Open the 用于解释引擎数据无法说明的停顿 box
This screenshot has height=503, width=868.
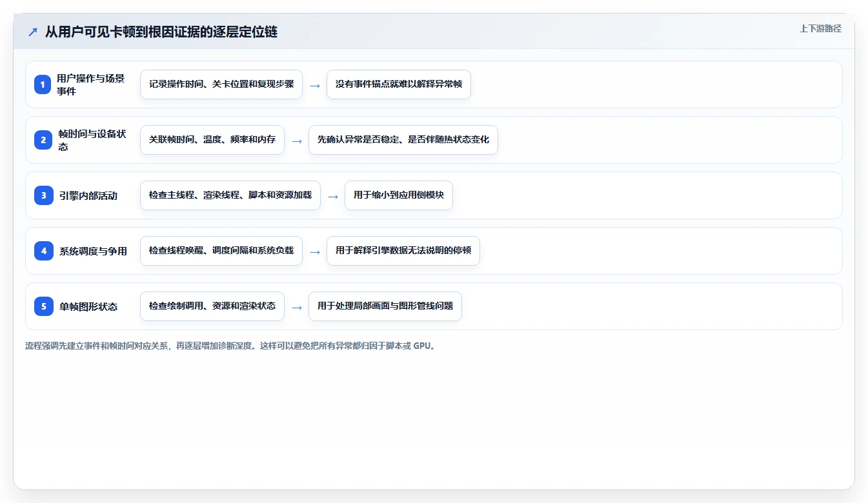point(403,251)
